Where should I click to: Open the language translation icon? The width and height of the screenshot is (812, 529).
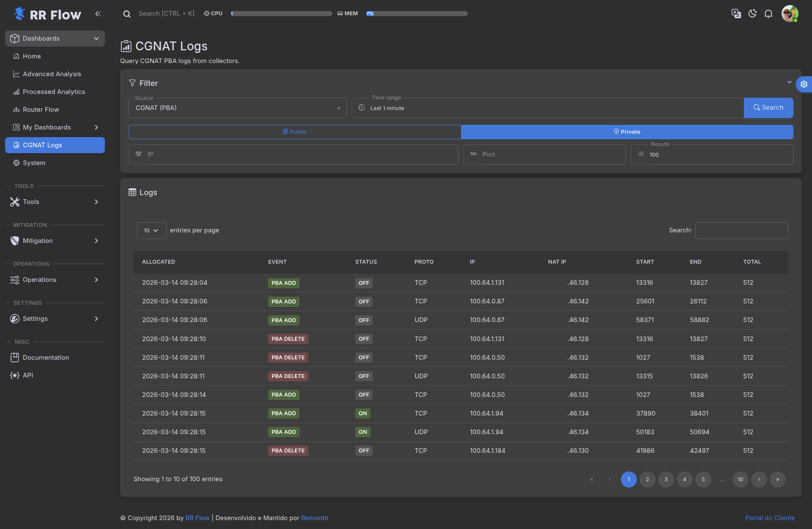(736, 14)
